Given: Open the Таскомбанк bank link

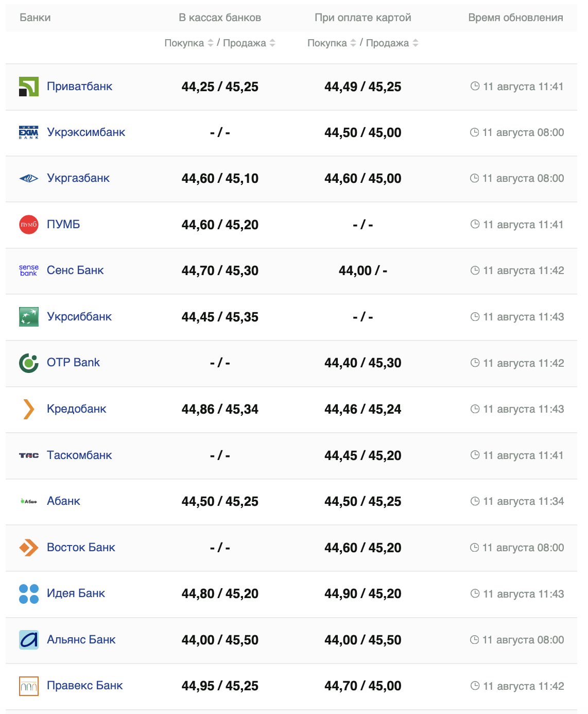Looking at the screenshot, I should [79, 455].
